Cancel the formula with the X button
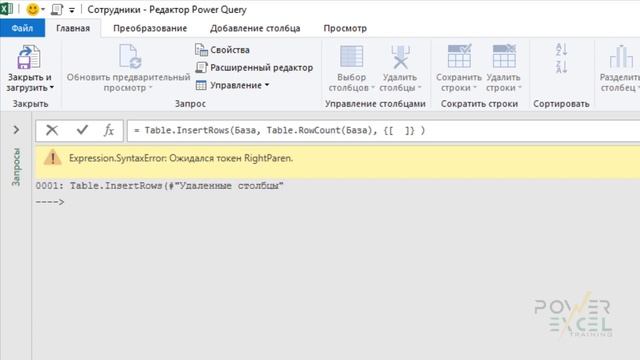The height and width of the screenshot is (360, 640). 52,130
